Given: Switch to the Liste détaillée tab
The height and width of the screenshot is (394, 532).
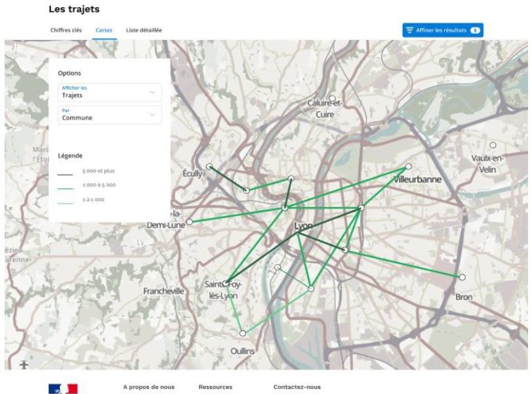Looking at the screenshot, I should 144,30.
